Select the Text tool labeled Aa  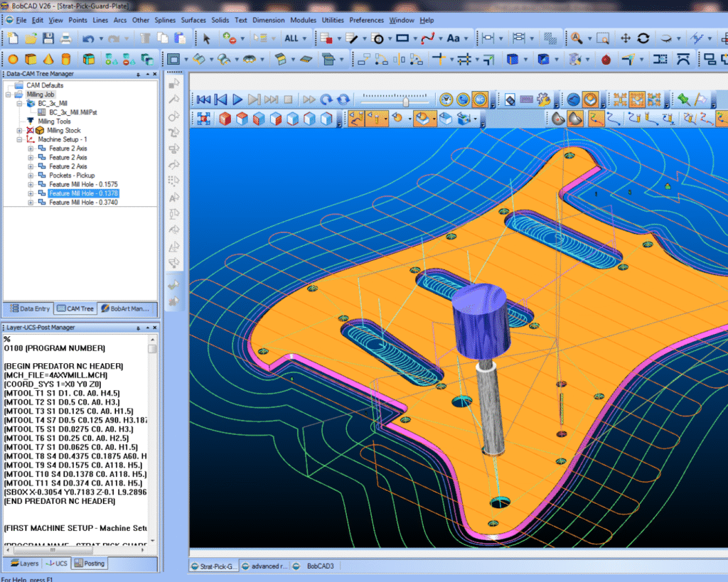click(x=452, y=38)
